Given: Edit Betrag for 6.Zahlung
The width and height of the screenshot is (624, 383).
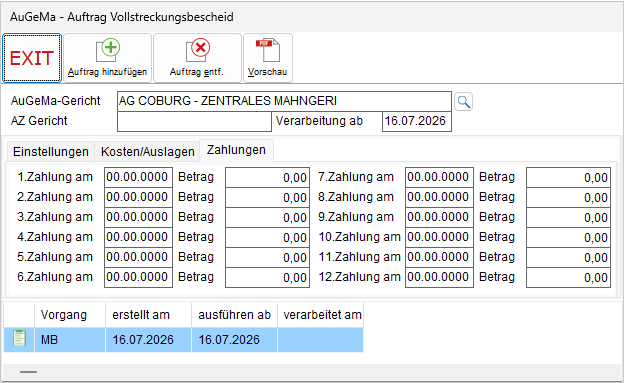Looking at the screenshot, I should tap(267, 277).
